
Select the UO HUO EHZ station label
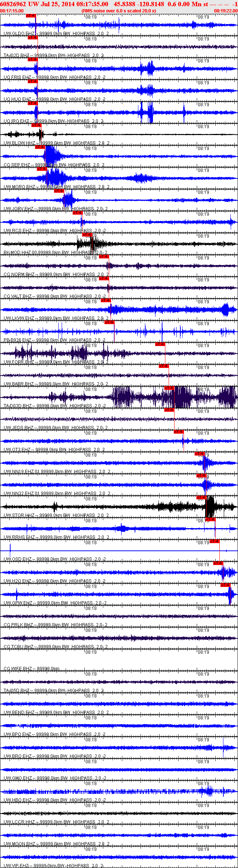pos(17,99)
